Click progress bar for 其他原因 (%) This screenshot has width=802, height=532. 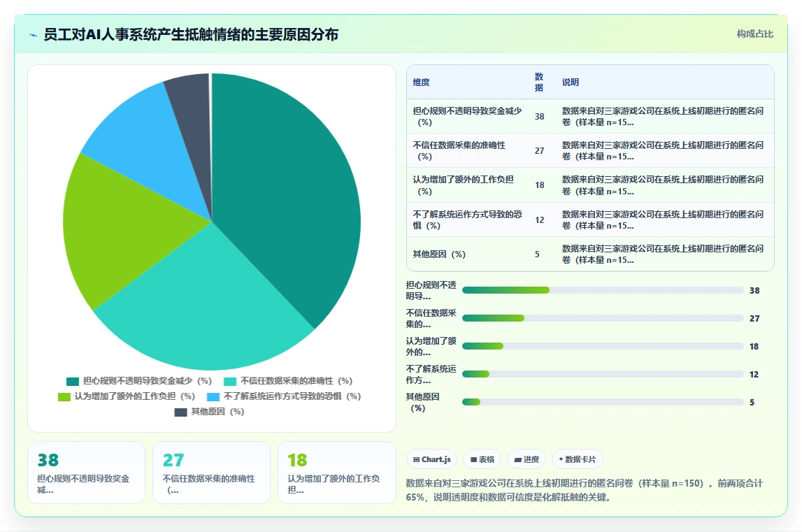point(603,402)
